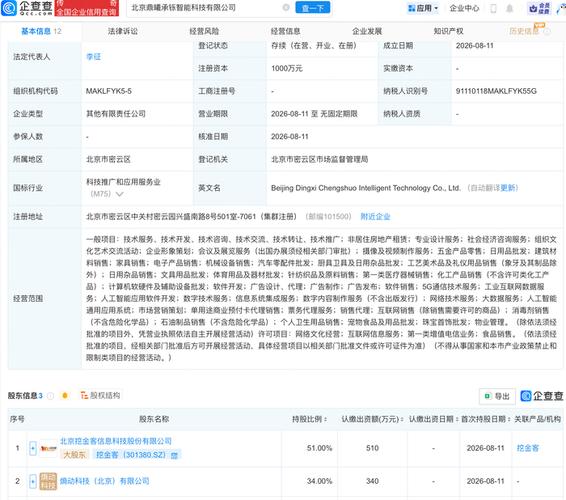The height and width of the screenshot is (500, 566).
Task: Click 存续（在营、开业、在册） status value
Action: point(314,45)
